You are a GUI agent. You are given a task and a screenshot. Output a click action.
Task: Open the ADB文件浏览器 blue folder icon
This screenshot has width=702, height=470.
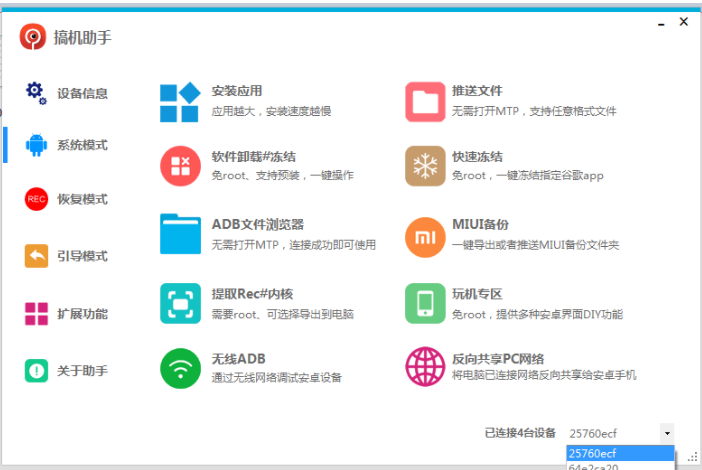coord(180,234)
